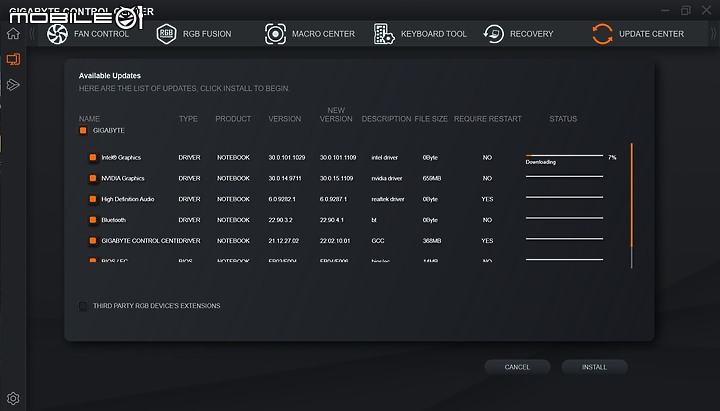This screenshot has width=720, height=411.
Task: Click the NEW VERSION column header
Action: point(336,114)
